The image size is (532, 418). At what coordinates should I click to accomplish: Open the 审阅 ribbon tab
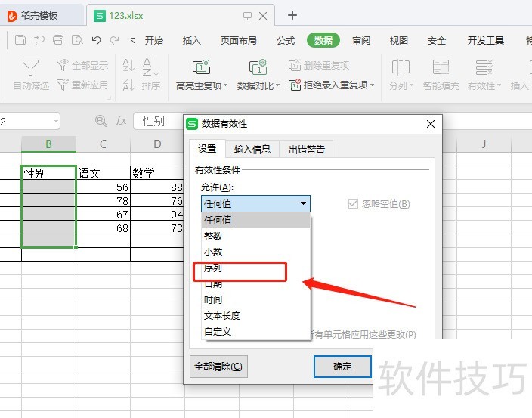(x=361, y=40)
